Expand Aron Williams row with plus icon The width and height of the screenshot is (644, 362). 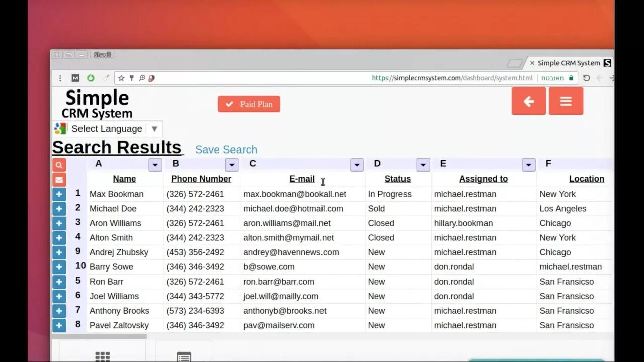pyautogui.click(x=59, y=223)
